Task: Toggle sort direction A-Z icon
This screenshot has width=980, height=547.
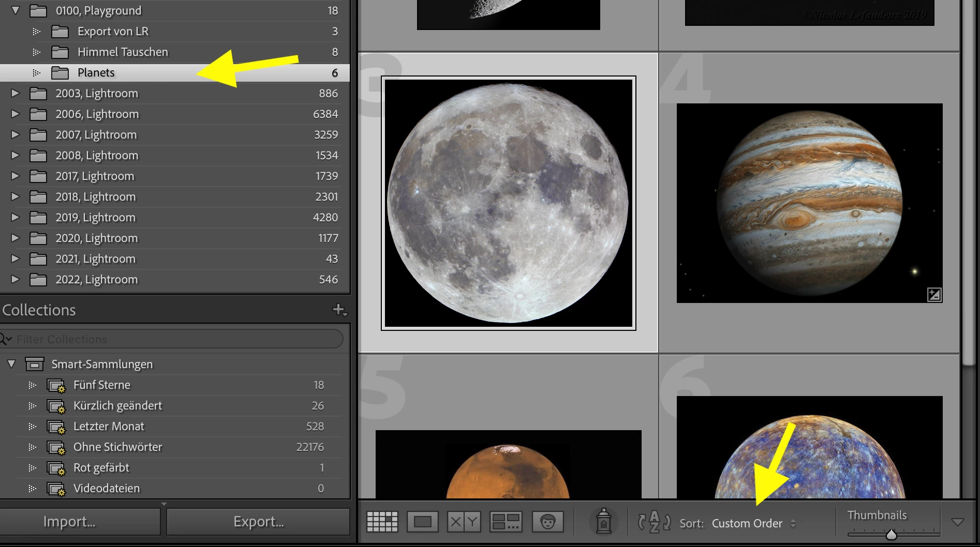Action: click(x=654, y=522)
